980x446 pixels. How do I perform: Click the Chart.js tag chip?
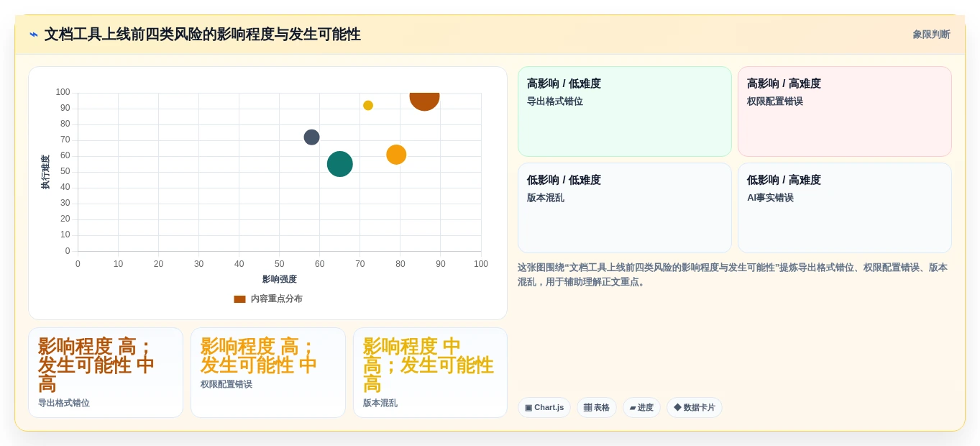pyautogui.click(x=544, y=407)
